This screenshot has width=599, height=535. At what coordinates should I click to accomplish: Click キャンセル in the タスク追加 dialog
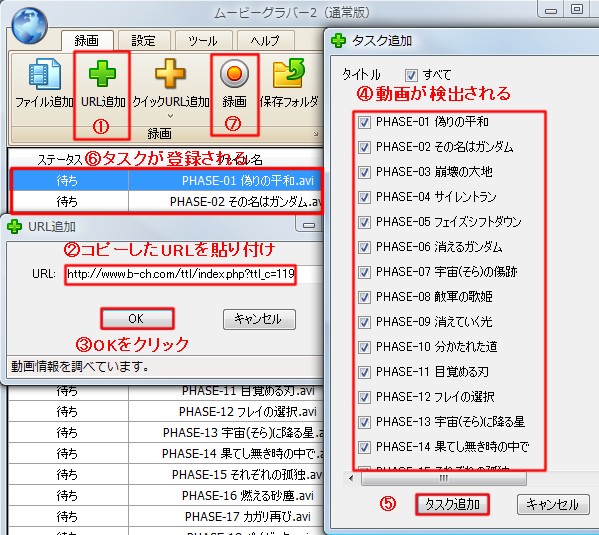pyautogui.click(x=553, y=504)
